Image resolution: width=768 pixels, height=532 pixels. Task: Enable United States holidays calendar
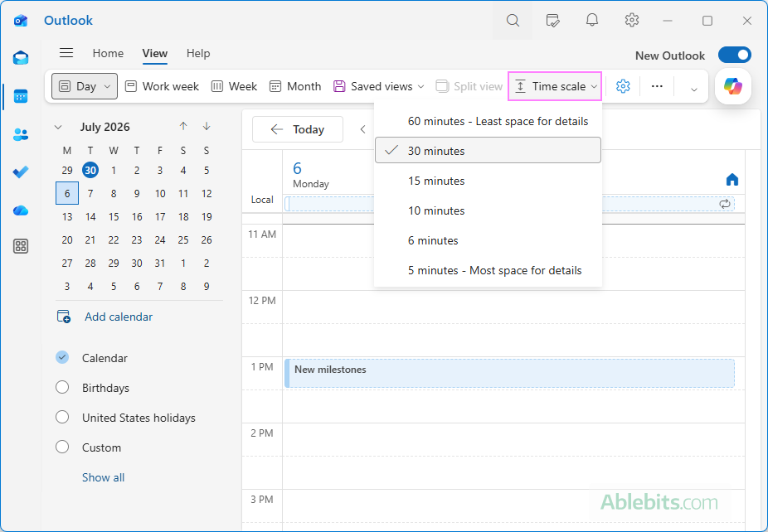pos(62,417)
